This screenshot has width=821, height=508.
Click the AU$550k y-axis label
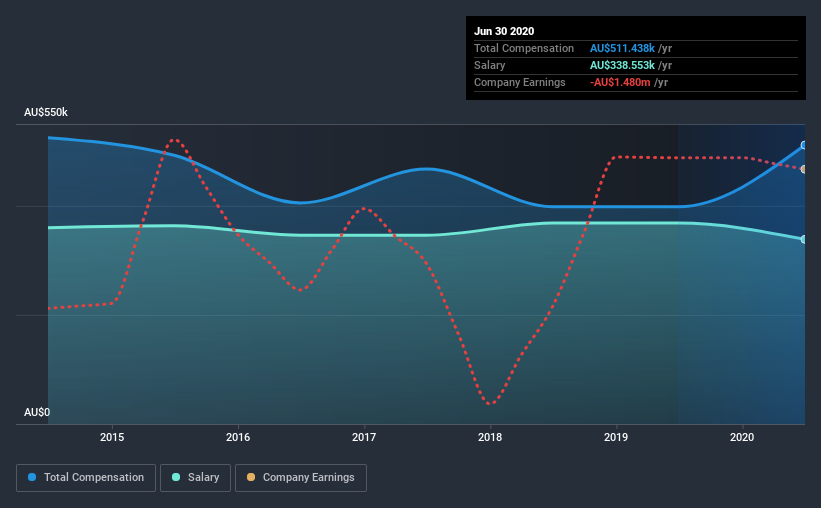pyautogui.click(x=46, y=113)
